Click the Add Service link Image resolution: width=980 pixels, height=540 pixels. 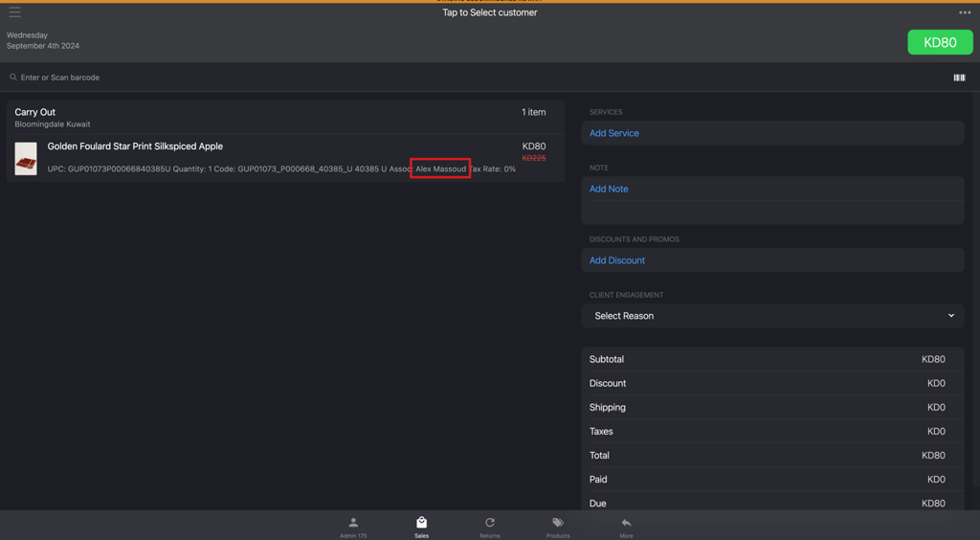coord(613,133)
